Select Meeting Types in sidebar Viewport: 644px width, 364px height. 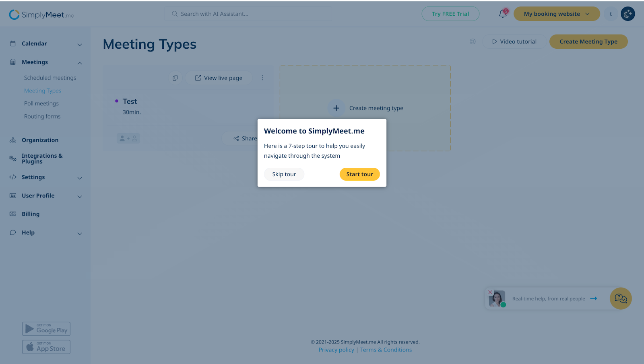pos(43,90)
